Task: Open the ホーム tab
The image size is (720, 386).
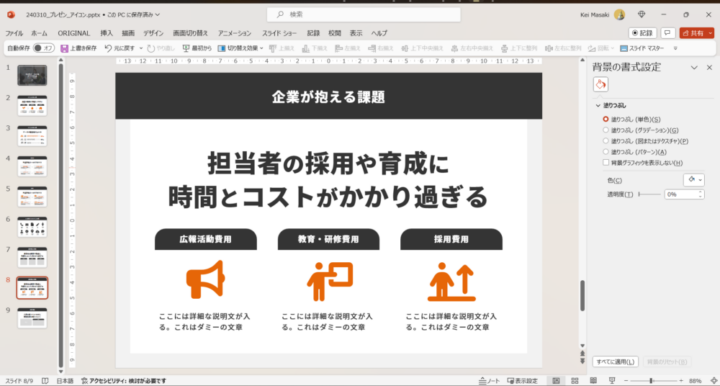Action: point(39,33)
